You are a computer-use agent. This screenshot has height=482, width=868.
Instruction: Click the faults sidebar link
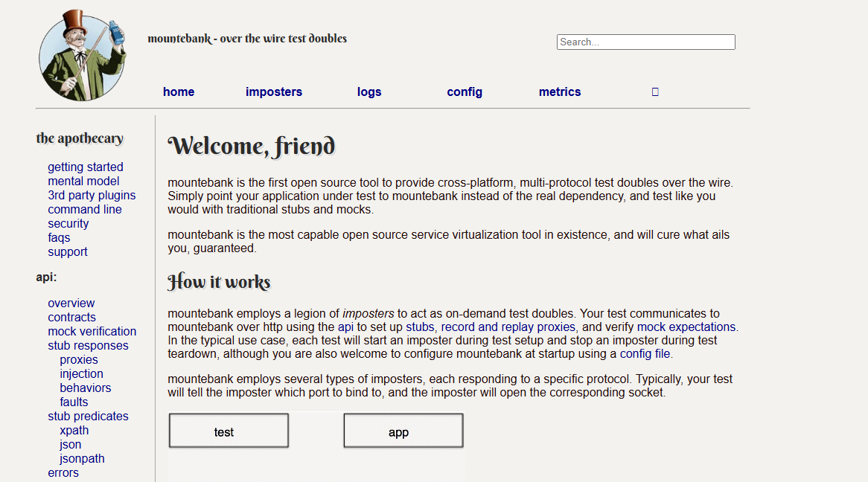pyautogui.click(x=74, y=402)
